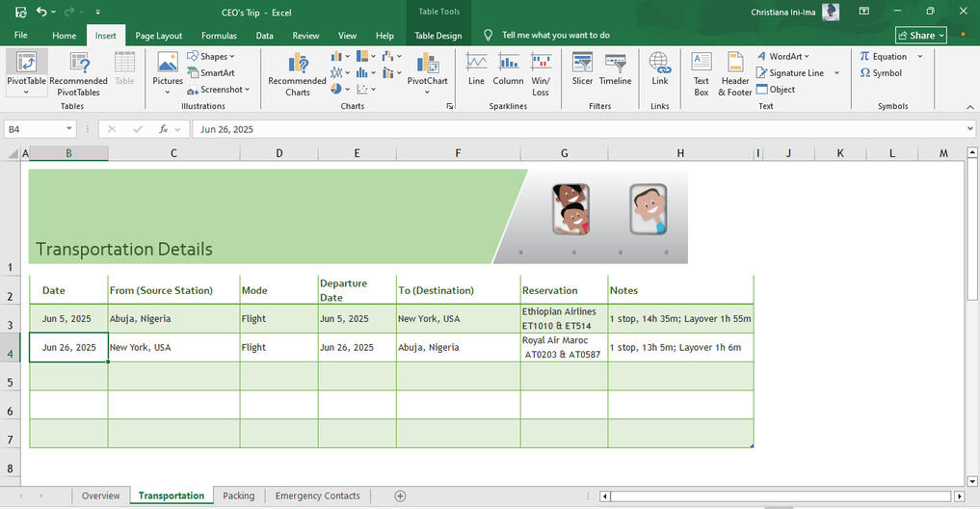Open the Table Design tab
980x509 pixels.
pyautogui.click(x=438, y=36)
